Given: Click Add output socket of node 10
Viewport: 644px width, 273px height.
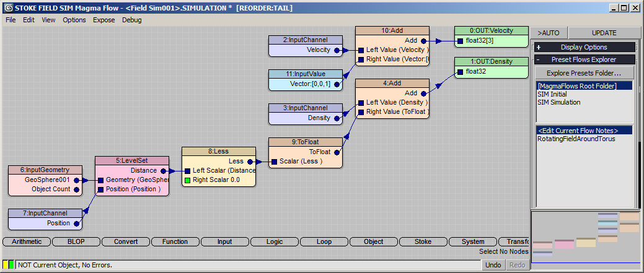Looking at the screenshot, I should [x=423, y=41].
